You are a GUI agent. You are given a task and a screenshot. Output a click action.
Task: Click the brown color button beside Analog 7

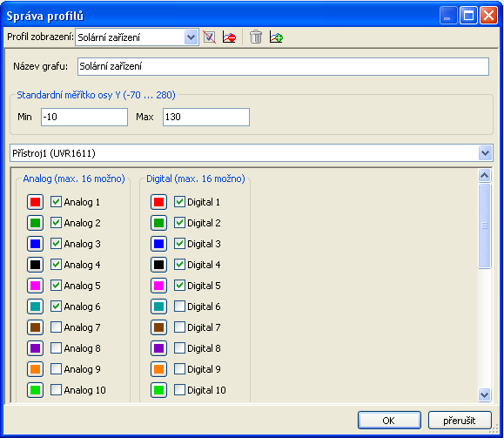35,327
